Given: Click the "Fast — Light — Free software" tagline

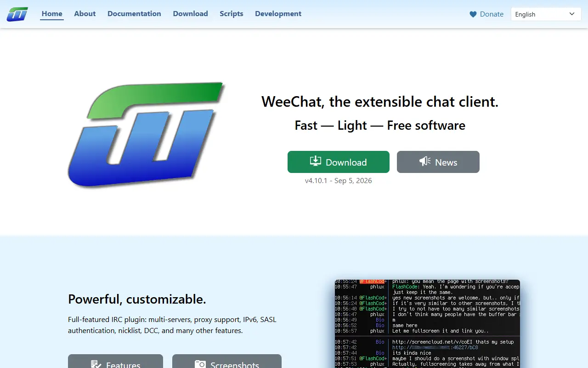Looking at the screenshot, I should [x=380, y=126].
